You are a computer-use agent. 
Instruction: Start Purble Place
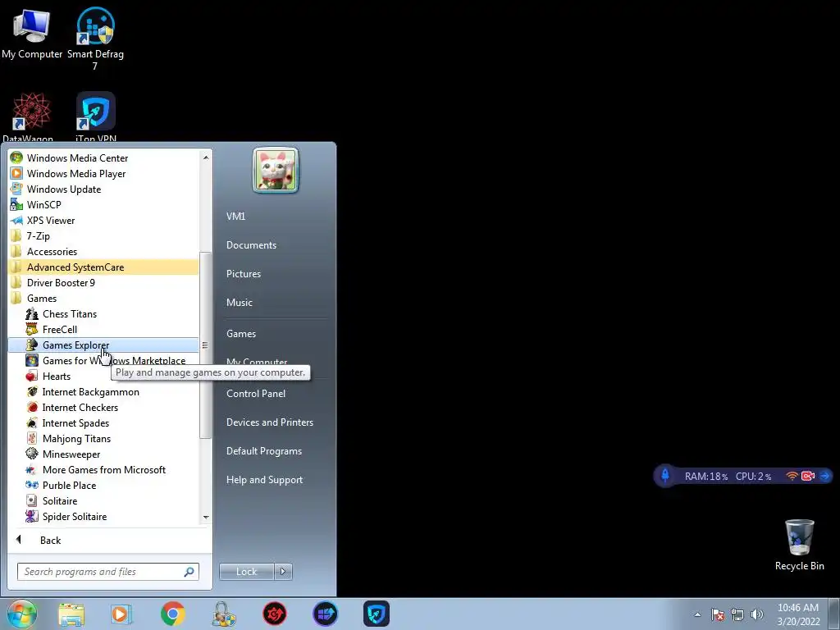click(103, 486)
